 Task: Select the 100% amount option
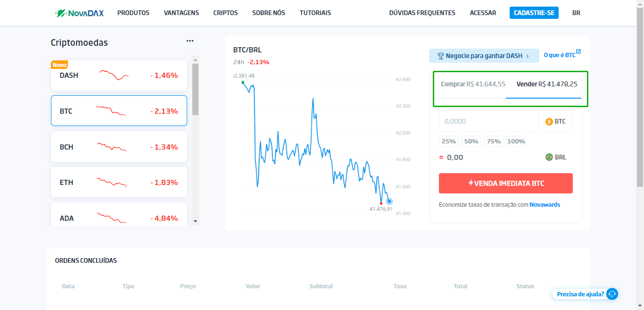pyautogui.click(x=516, y=141)
